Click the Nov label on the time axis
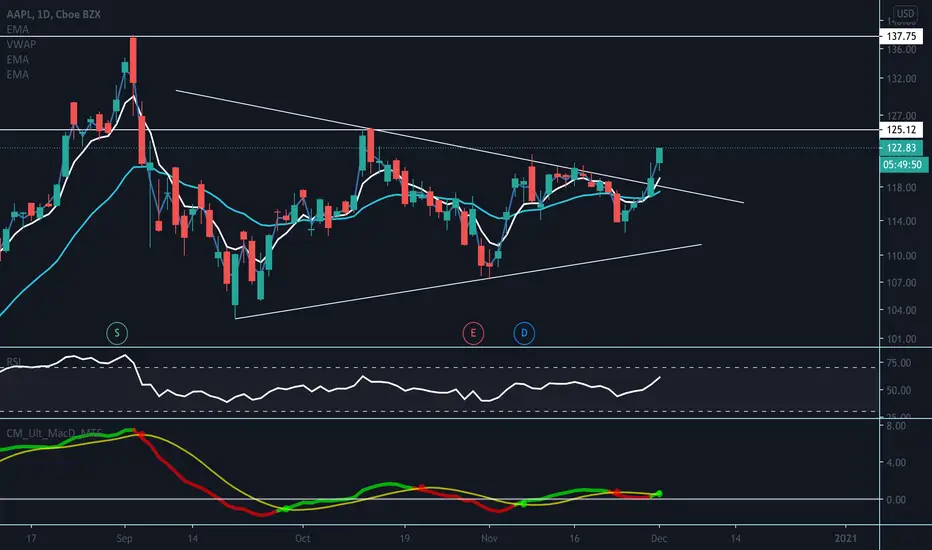The height and width of the screenshot is (550, 932). pyautogui.click(x=489, y=539)
